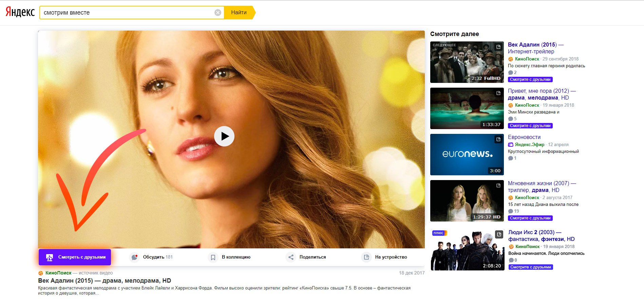Click the description starting Красивая фантастическая мелодрама

click(x=224, y=290)
